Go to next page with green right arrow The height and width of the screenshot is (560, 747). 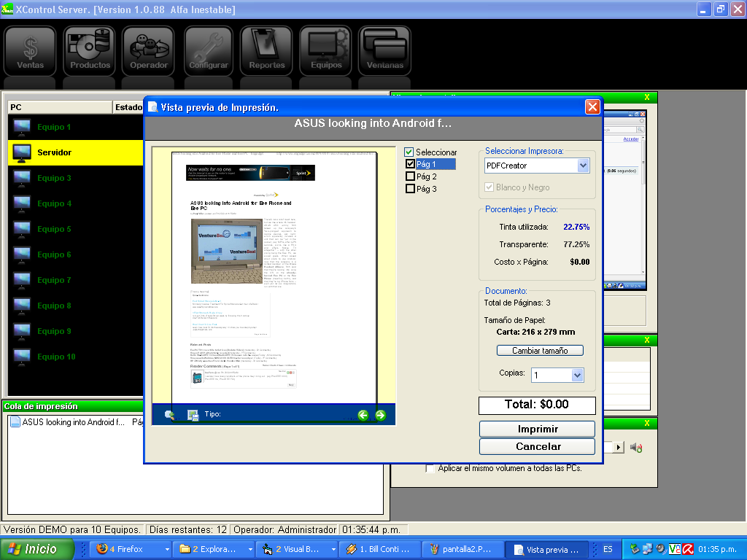pyautogui.click(x=381, y=415)
